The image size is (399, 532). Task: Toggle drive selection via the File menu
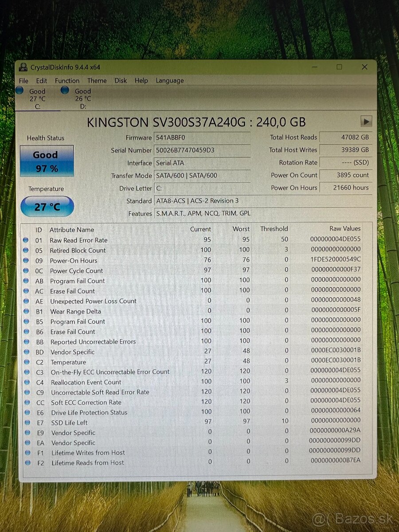pos(23,81)
